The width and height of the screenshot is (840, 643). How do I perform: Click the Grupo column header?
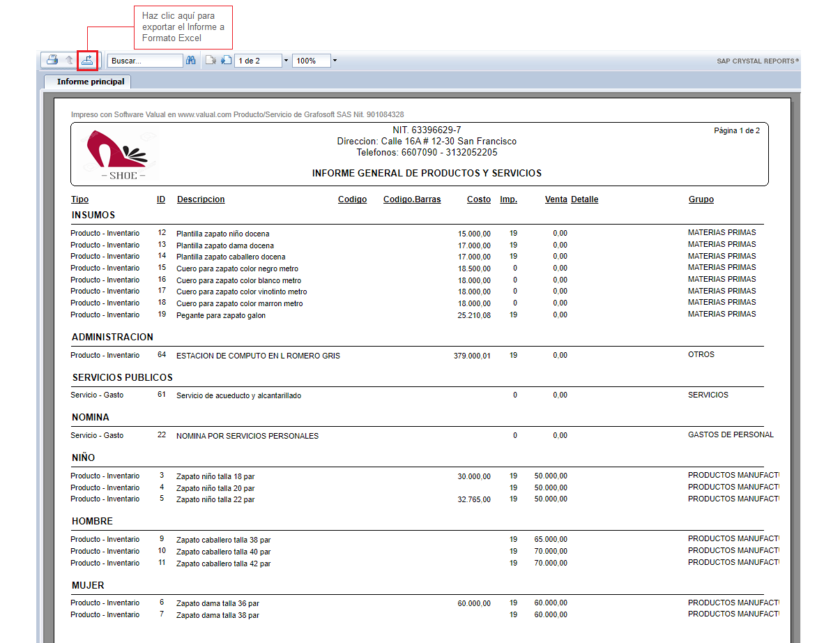(x=701, y=199)
